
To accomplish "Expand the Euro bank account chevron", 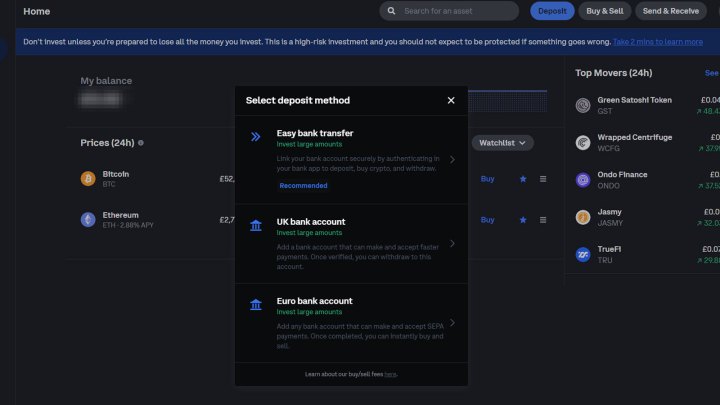I will (452, 323).
